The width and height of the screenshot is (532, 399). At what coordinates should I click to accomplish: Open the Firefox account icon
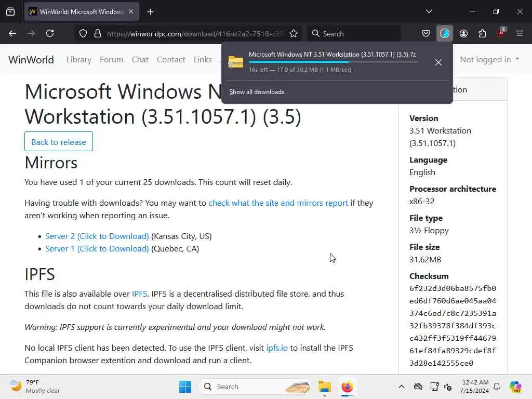[463, 34]
